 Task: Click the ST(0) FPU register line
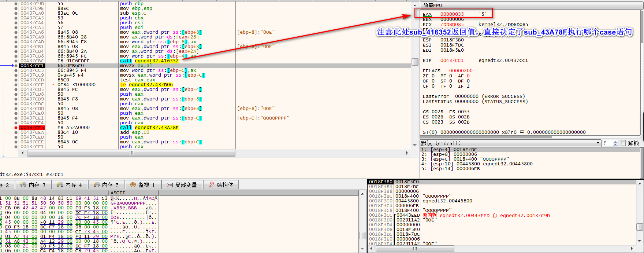(x=504, y=132)
